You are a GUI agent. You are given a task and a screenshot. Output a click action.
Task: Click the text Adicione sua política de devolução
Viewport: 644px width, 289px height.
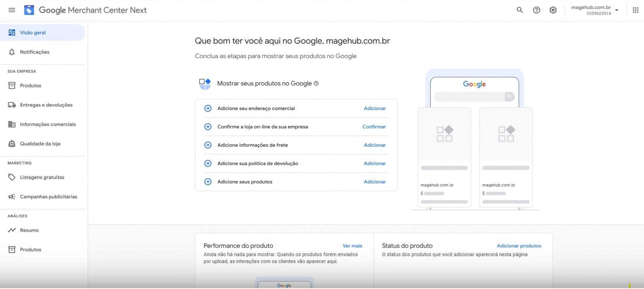click(258, 163)
